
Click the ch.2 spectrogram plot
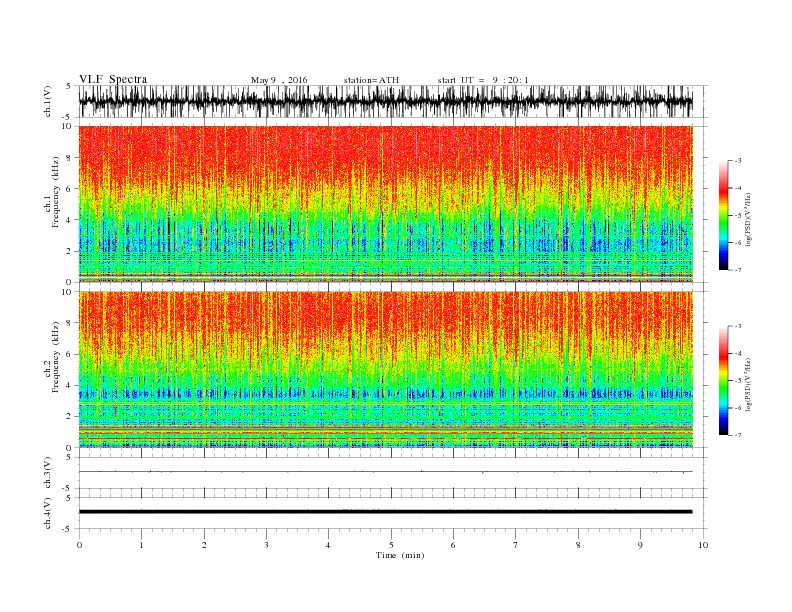386,369
